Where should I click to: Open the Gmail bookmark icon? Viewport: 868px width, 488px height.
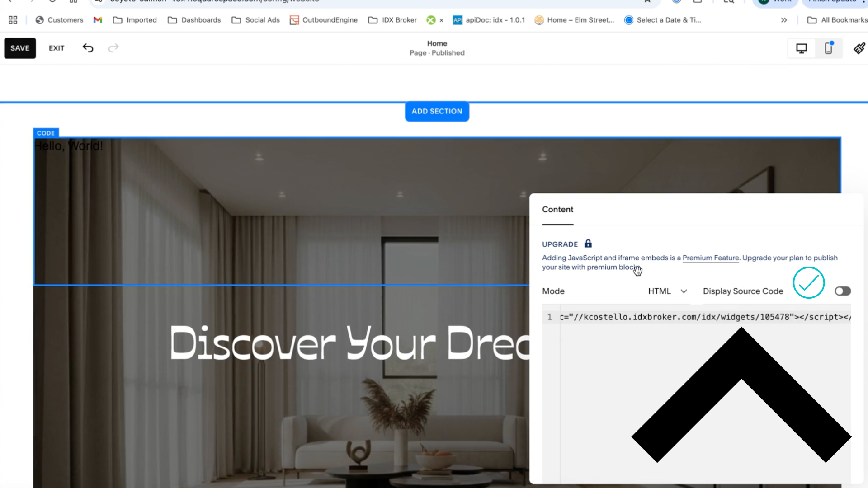click(98, 20)
